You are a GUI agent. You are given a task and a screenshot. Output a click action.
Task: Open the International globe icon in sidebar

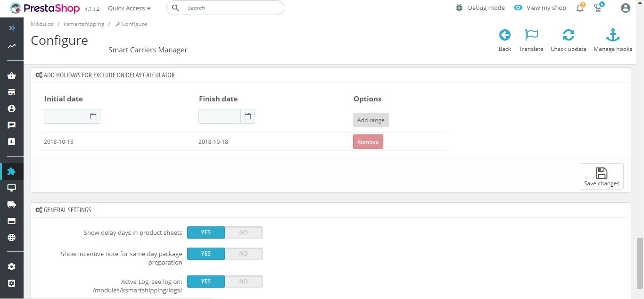point(12,237)
